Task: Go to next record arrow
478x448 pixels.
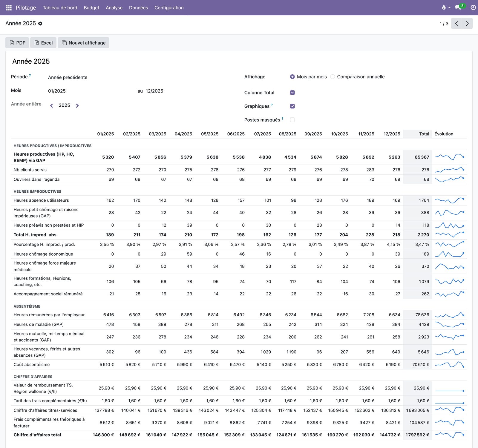Action: click(467, 24)
